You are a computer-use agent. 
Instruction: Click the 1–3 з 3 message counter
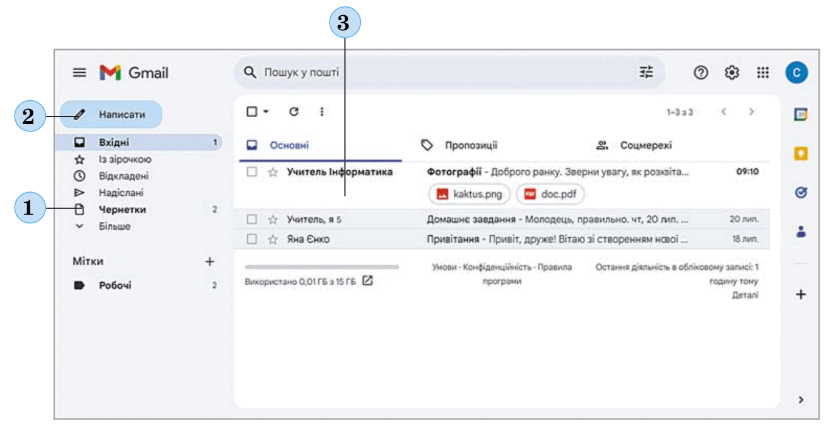(680, 112)
